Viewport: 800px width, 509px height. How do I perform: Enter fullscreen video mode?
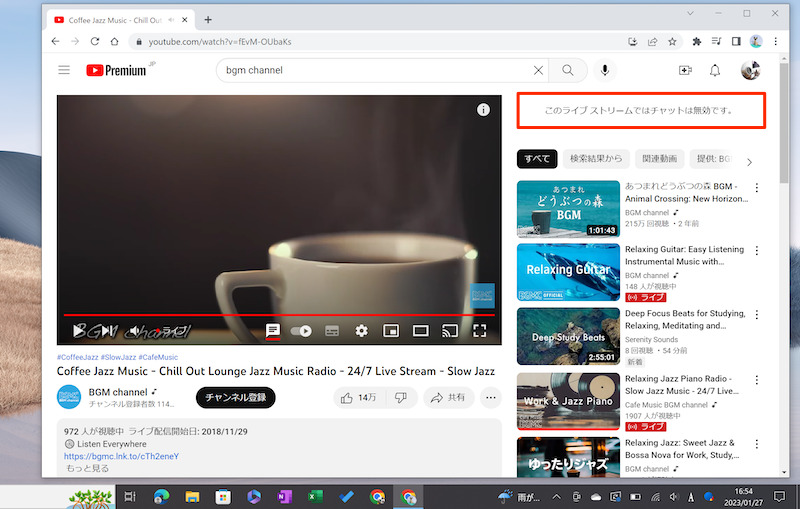[479, 331]
